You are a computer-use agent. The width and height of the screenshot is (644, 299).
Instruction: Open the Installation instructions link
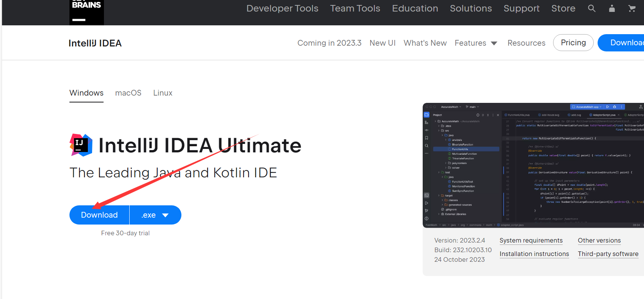coord(534,254)
